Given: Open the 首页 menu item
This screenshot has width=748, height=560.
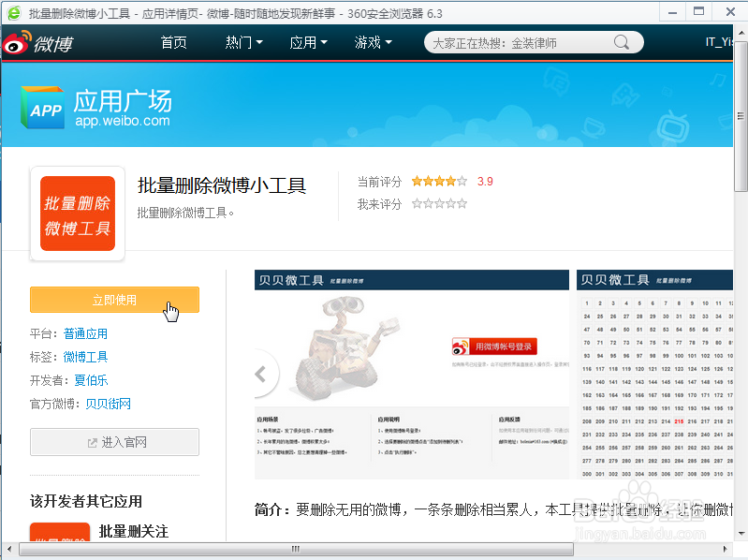Looking at the screenshot, I should [173, 43].
